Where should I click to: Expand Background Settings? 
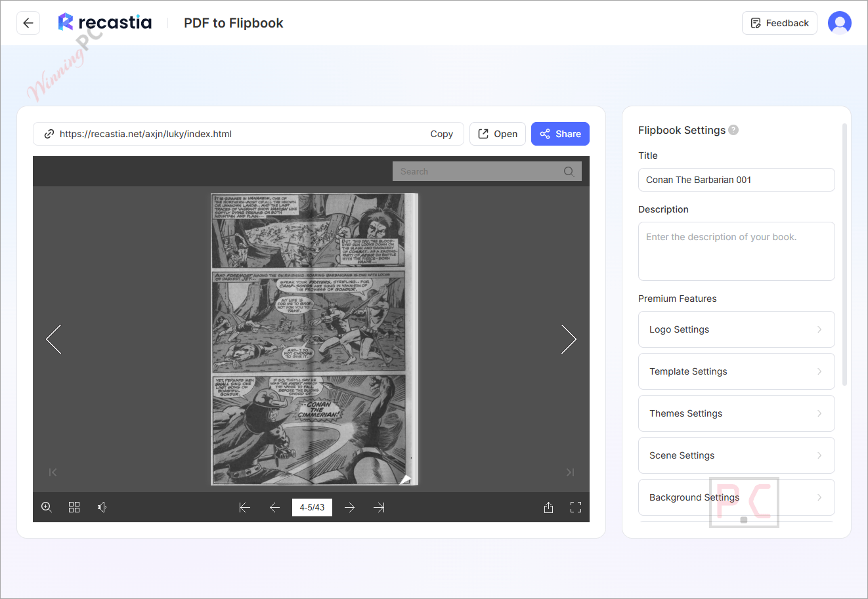737,497
